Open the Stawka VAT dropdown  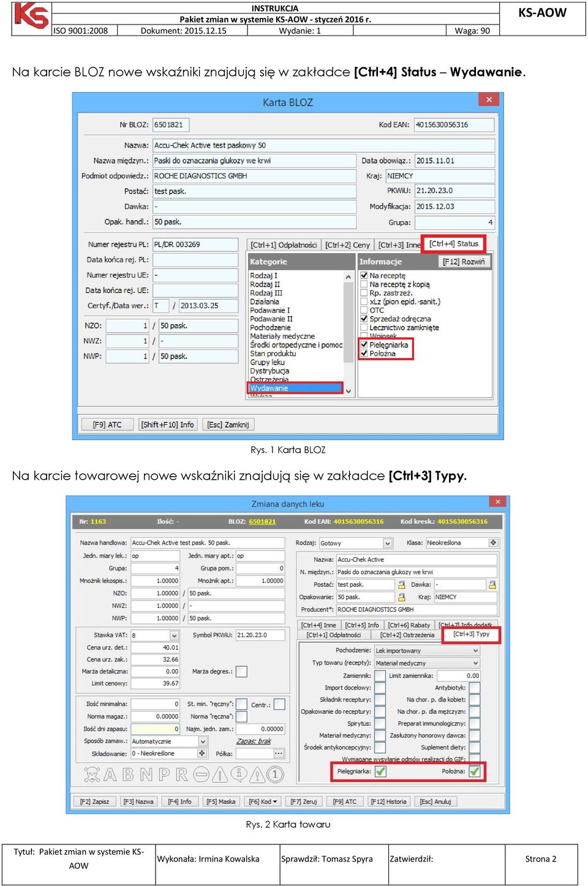point(174,635)
